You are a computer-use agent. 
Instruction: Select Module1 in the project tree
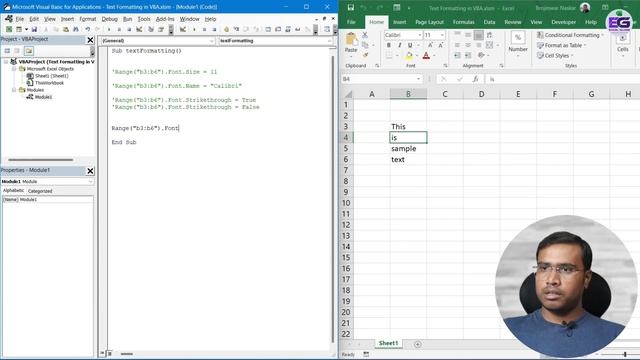[x=43, y=97]
